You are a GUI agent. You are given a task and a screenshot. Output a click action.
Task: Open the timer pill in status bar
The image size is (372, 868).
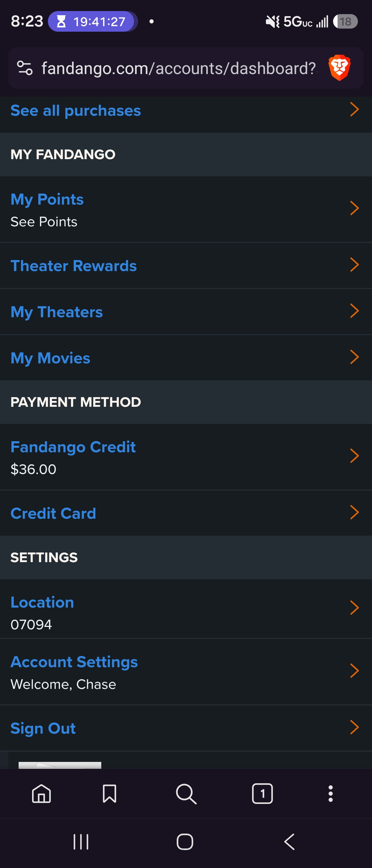coord(93,21)
